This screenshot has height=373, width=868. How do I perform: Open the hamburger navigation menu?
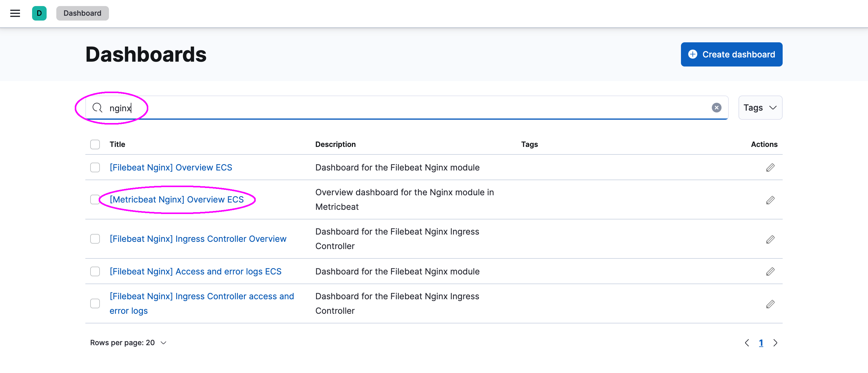(x=15, y=13)
